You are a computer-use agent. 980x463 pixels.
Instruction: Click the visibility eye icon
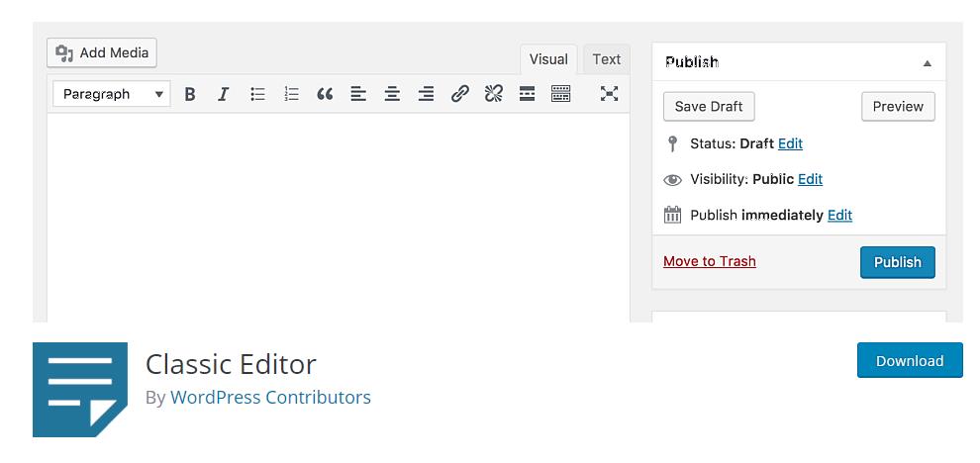672,180
